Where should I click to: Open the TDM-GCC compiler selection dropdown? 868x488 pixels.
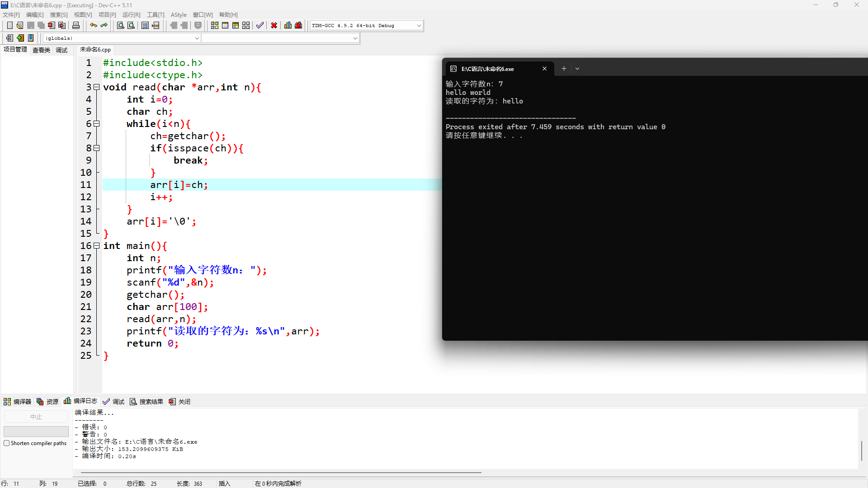[x=419, y=26]
